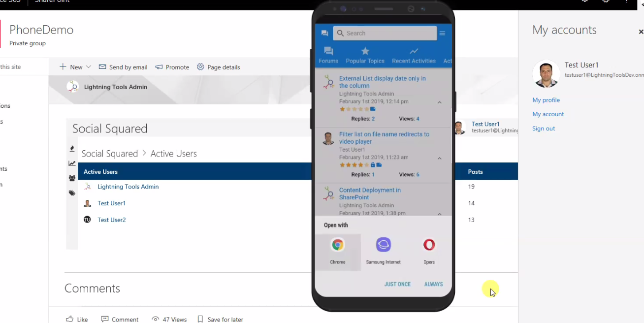The height and width of the screenshot is (323, 644).
Task: Switch to the Recent Activities tab
Action: click(x=414, y=55)
